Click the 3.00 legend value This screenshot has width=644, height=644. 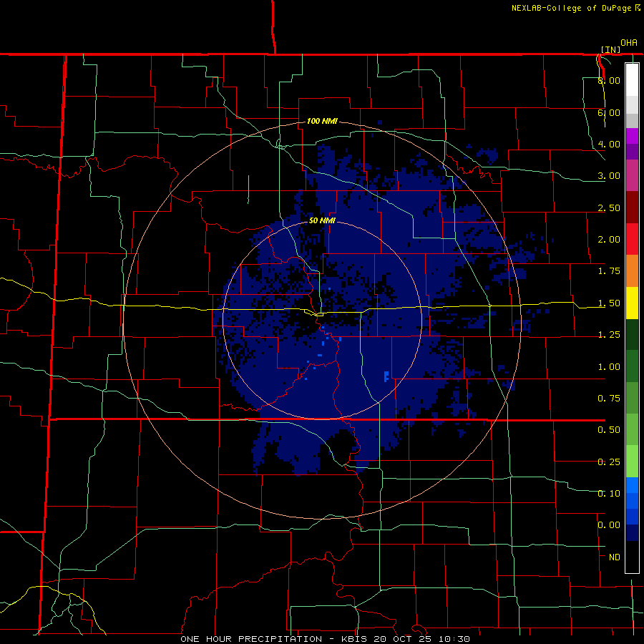pyautogui.click(x=609, y=176)
